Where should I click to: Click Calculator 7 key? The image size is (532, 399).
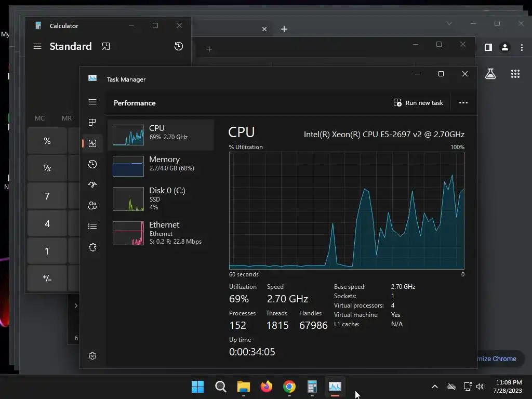pos(47,196)
